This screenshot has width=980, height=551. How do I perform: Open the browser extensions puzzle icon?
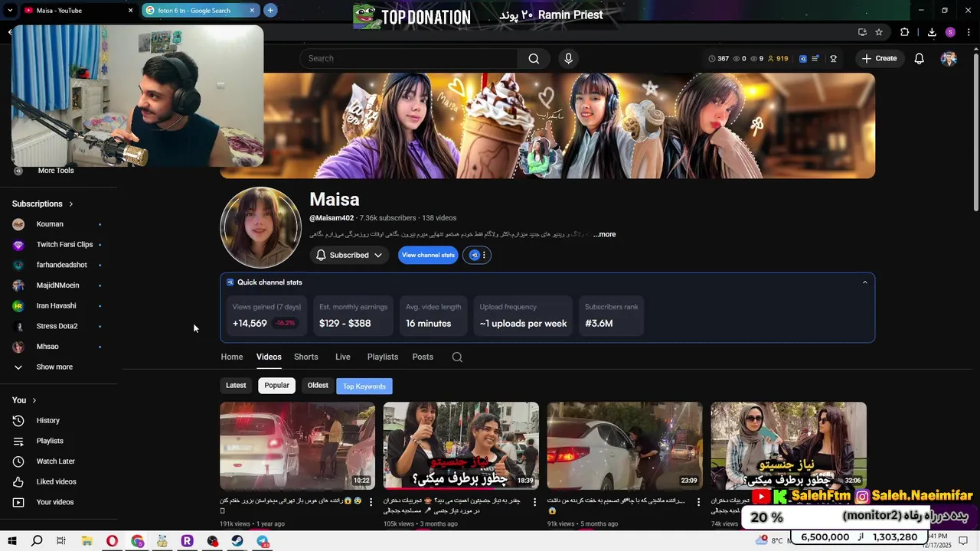(904, 32)
